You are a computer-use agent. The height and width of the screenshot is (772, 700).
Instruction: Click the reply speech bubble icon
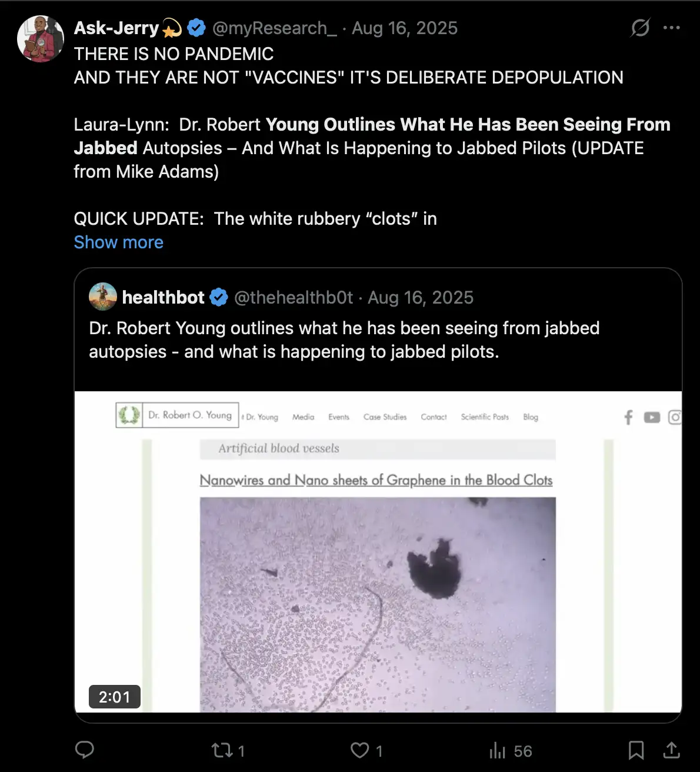click(85, 750)
